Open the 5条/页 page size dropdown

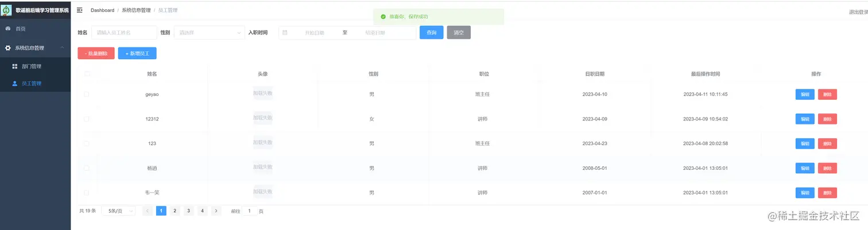point(119,211)
